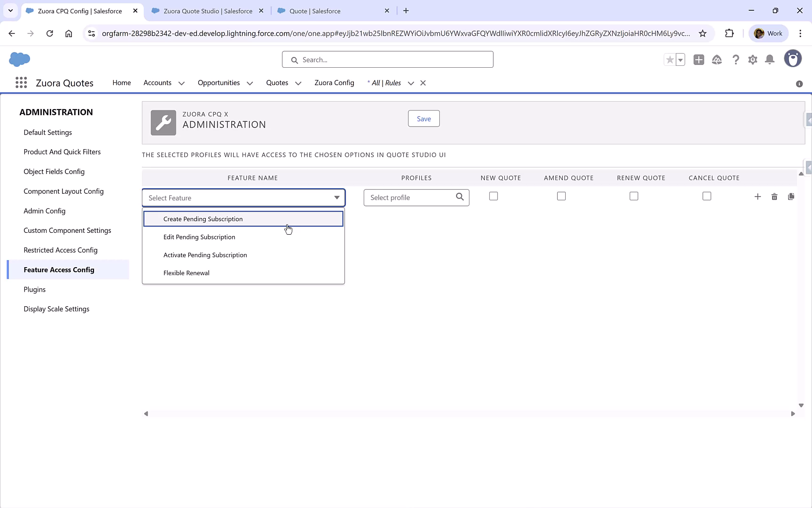Open Salesforce Help with the question mark icon
812x508 pixels.
735,59
